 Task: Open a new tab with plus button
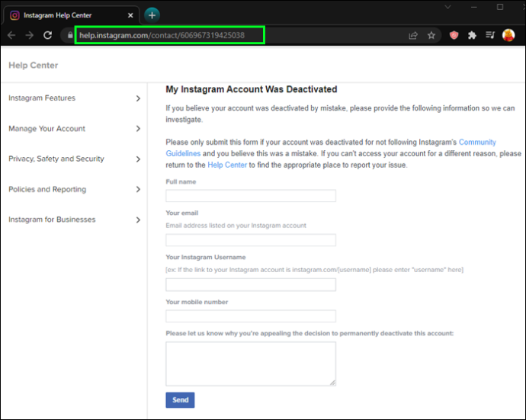[152, 15]
